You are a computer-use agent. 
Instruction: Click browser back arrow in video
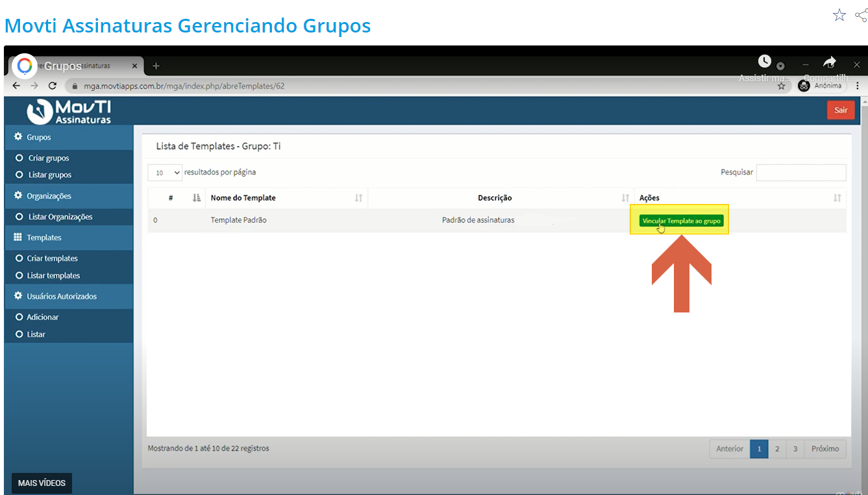tap(16, 86)
